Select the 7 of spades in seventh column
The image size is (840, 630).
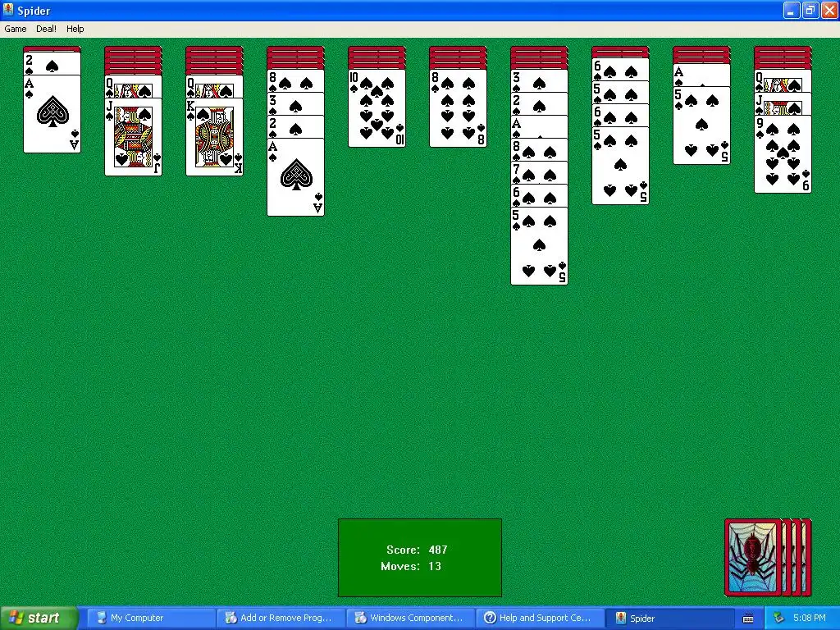coord(539,172)
